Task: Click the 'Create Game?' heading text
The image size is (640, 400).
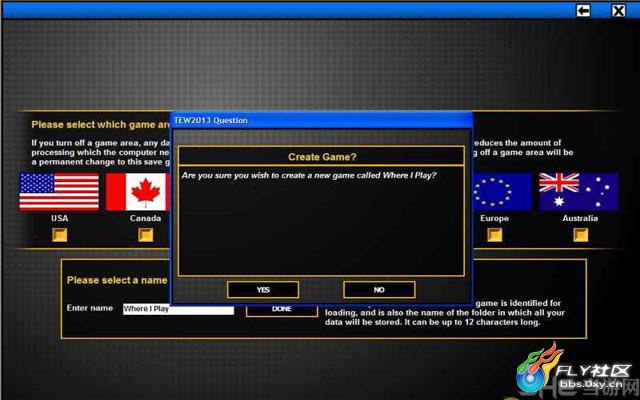Action: (322, 157)
